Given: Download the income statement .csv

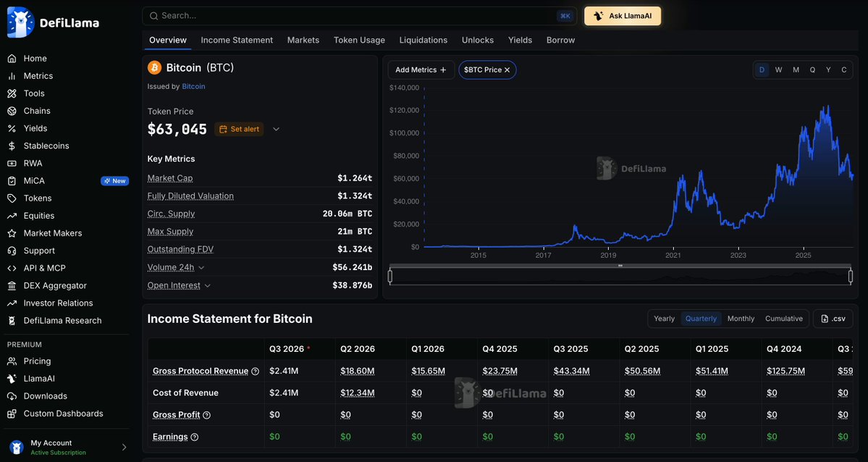Looking at the screenshot, I should click(834, 319).
